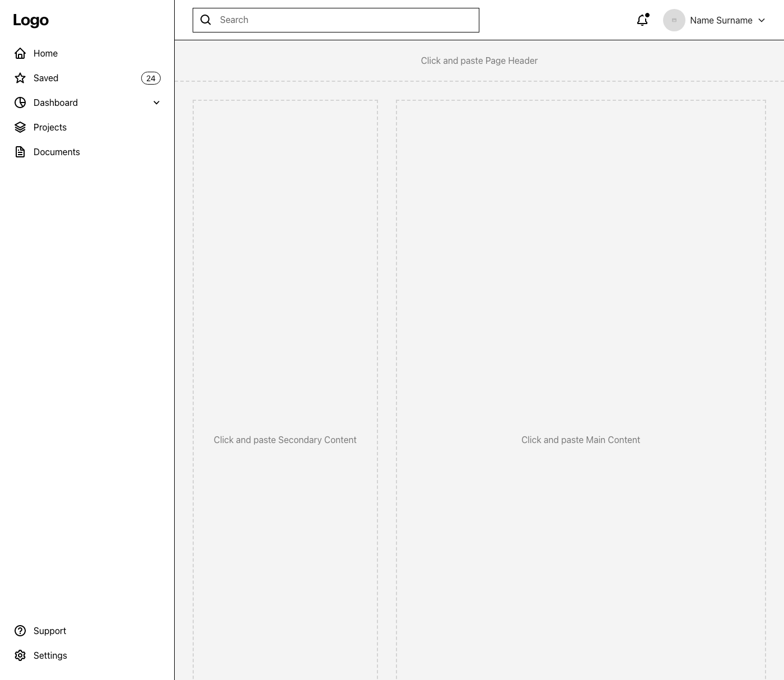Click the 'Click and paste Main Content' text

pyautogui.click(x=581, y=440)
